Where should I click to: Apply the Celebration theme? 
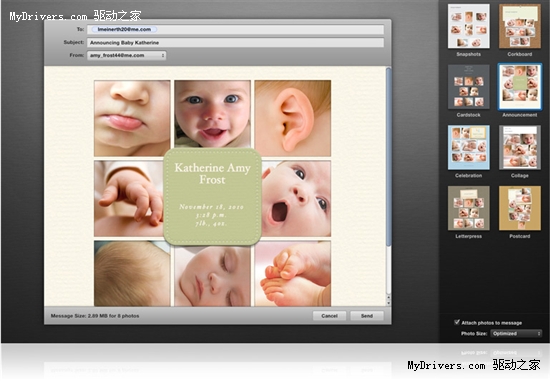pyautogui.click(x=468, y=147)
